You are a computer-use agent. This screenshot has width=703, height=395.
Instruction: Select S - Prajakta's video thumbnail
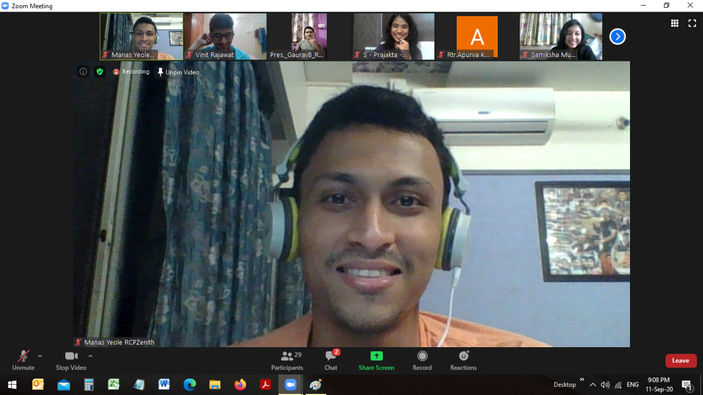point(393,36)
